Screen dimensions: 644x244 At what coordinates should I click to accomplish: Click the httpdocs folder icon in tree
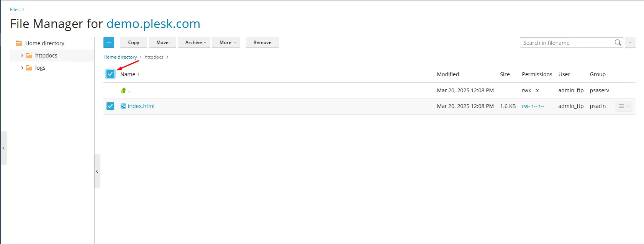coord(29,56)
